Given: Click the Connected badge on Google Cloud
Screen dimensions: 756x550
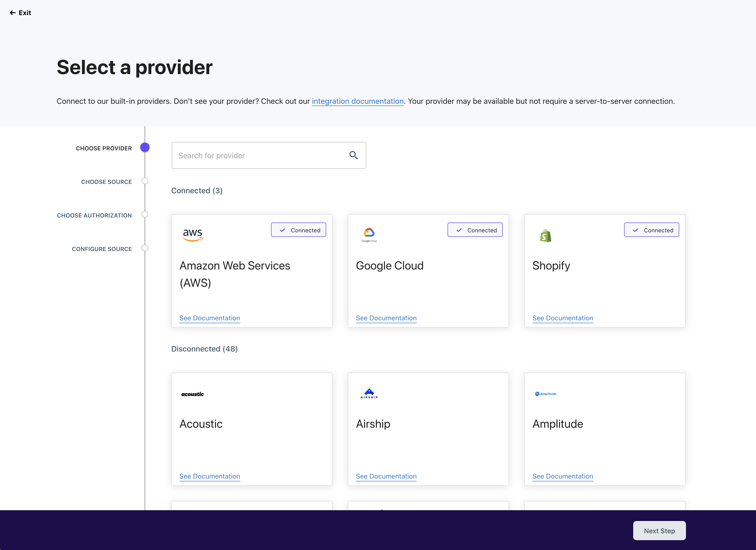Looking at the screenshot, I should (475, 230).
